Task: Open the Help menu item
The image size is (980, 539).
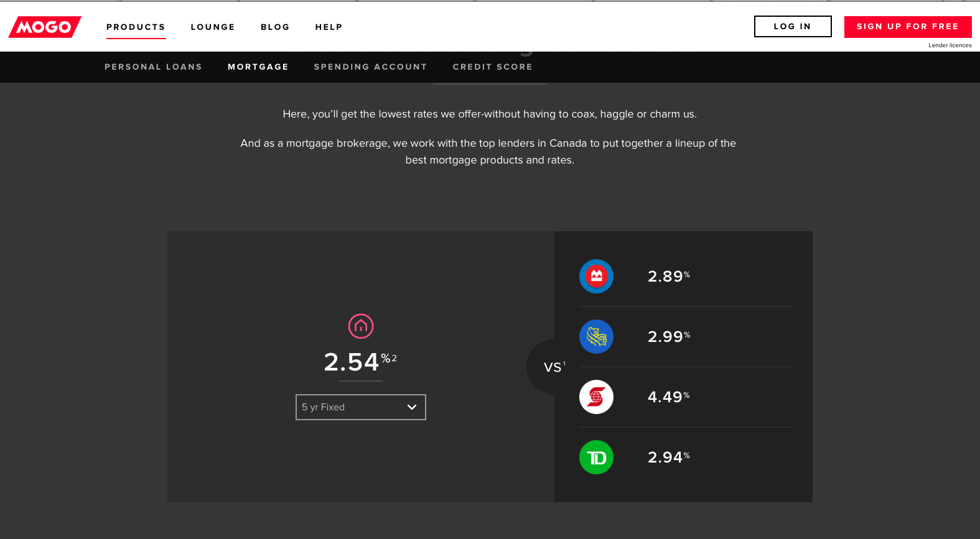Action: pyautogui.click(x=329, y=27)
